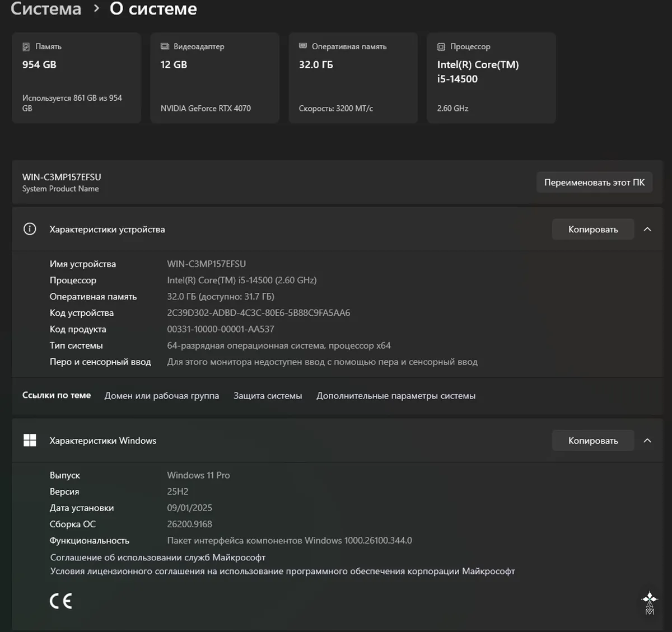Open the Память 954 GB storage card
672x632 pixels.
pyautogui.click(x=76, y=78)
